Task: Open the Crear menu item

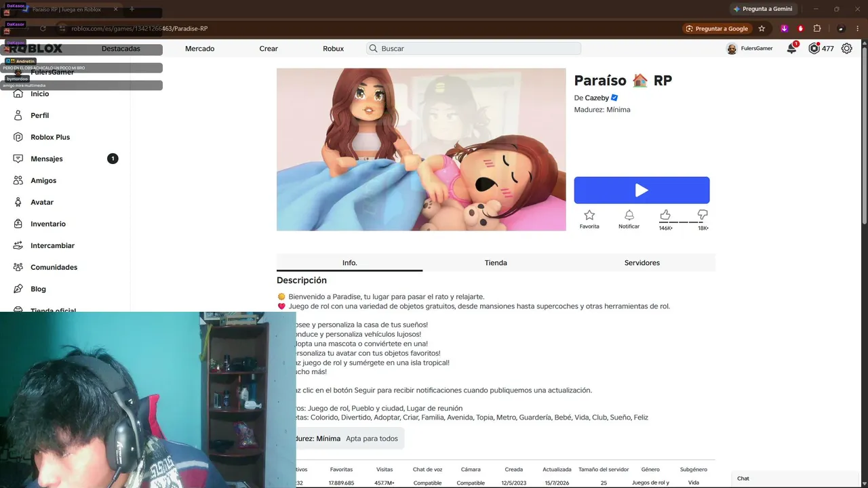Action: (x=269, y=49)
